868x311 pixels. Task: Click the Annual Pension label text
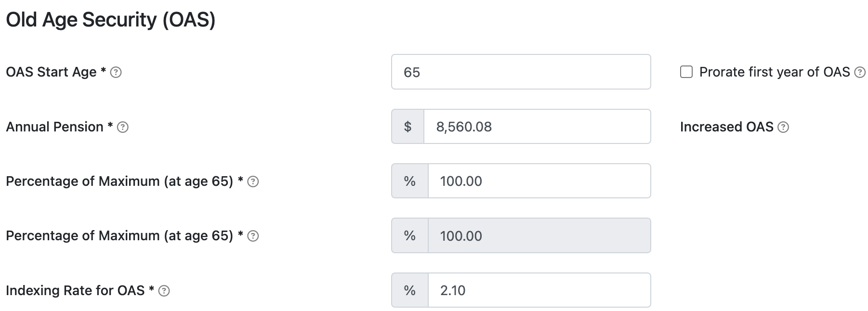pos(54,127)
